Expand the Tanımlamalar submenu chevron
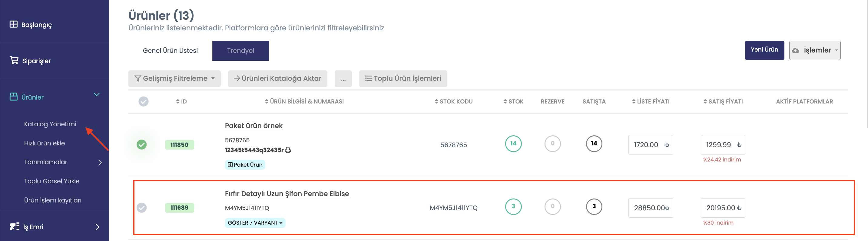Screen dimensions: 868x241 click(100, 163)
